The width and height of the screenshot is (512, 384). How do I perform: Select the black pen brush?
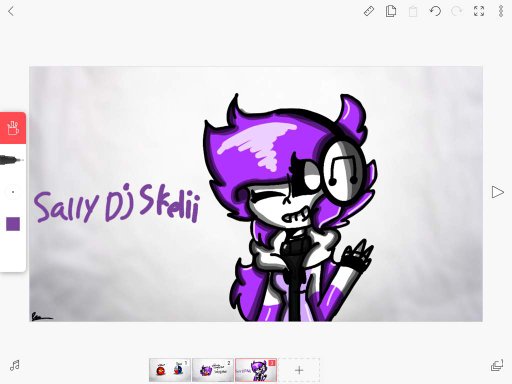click(12, 160)
